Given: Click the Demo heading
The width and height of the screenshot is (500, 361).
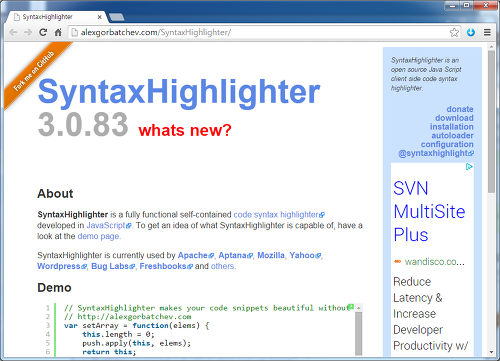Looking at the screenshot, I should [x=54, y=288].
